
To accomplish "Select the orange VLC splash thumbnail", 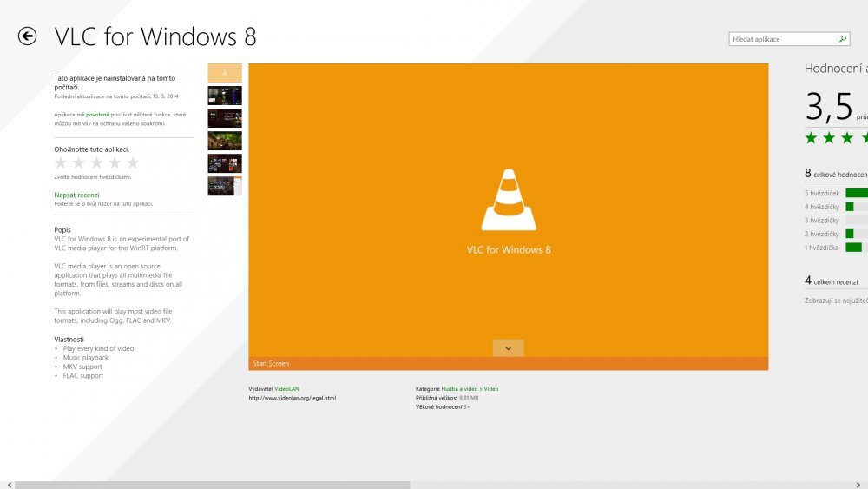I will coord(225,73).
